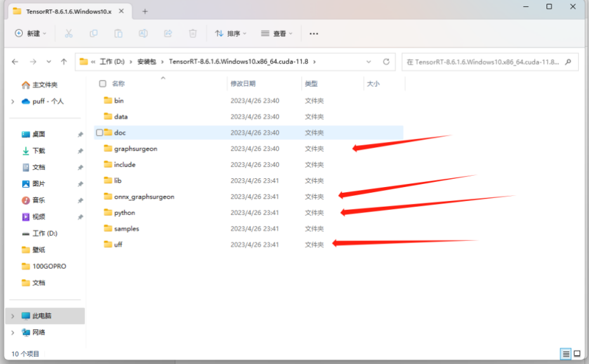
Task: Open address bar history dropdown
Action: pyautogui.click(x=369, y=62)
